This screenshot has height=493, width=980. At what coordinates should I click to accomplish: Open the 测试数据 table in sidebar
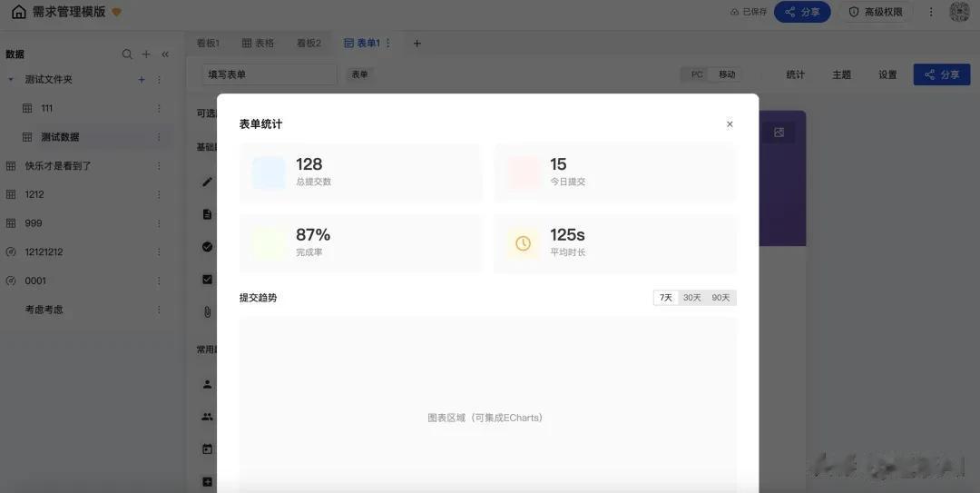click(x=60, y=137)
